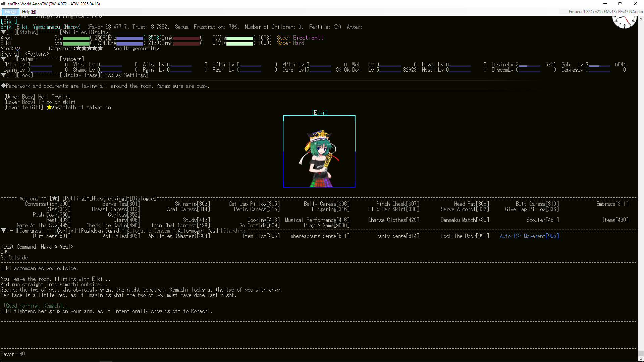Collapse the Commands section triangle
Screen dimensions: 644x362
click(3, 231)
